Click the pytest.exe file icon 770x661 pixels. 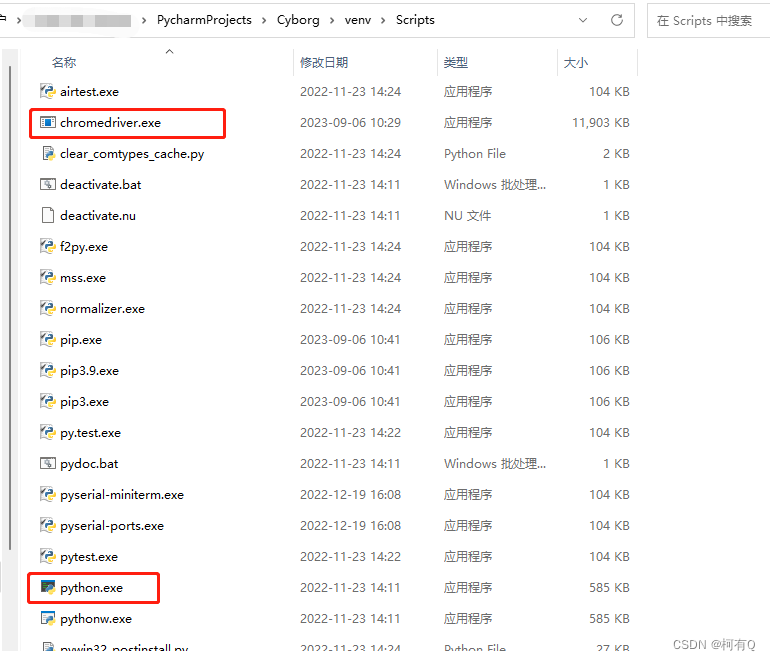coord(48,556)
